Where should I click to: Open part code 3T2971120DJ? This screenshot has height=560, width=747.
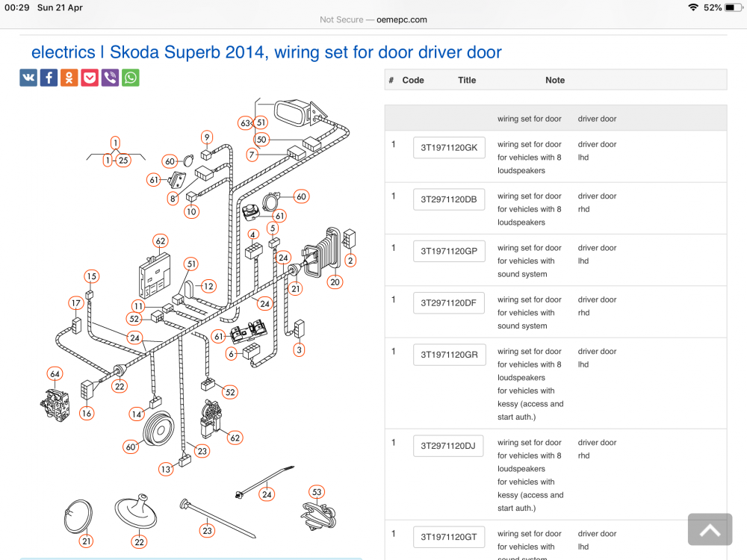tap(448, 447)
